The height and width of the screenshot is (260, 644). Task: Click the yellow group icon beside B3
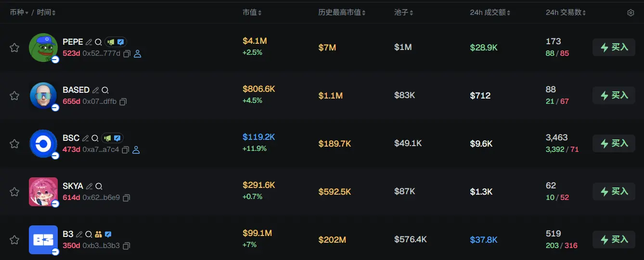98,234
